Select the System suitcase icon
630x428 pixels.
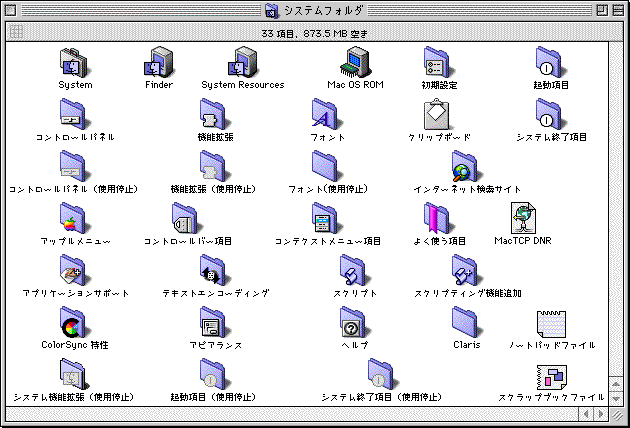[74, 63]
